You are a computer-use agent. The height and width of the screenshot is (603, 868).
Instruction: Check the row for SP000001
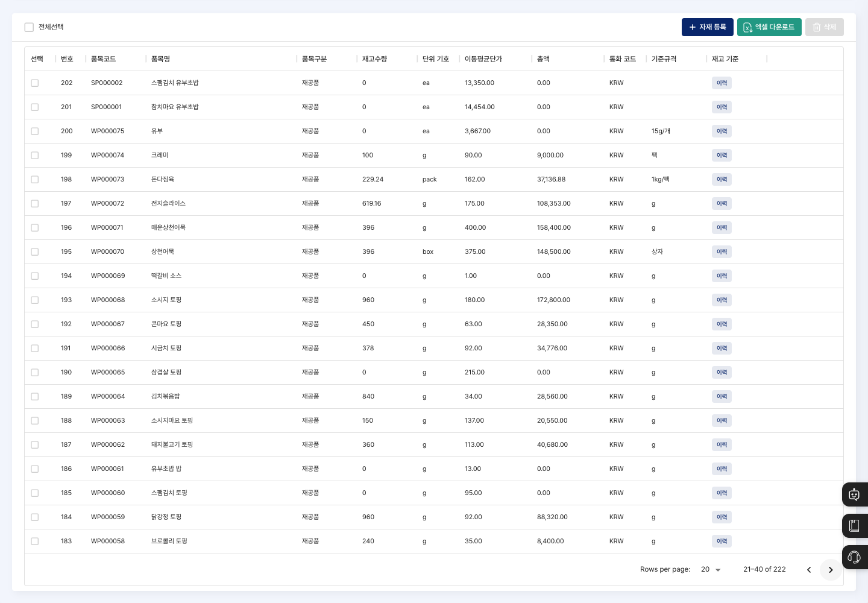35,107
